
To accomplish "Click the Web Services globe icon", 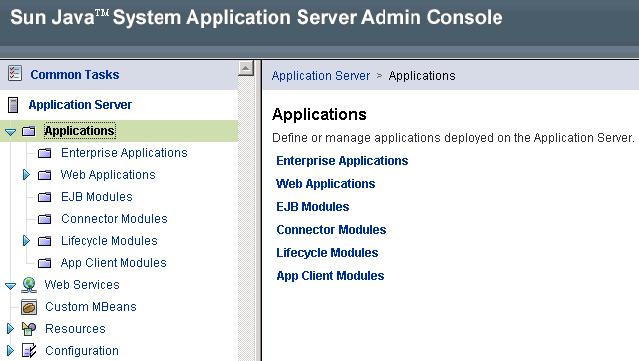I will pos(29,285).
